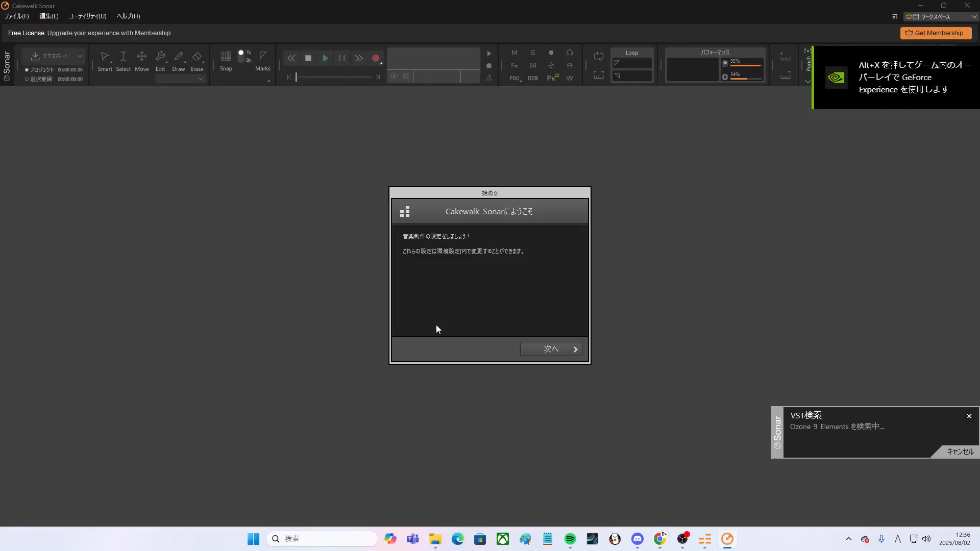Set loop points to selection
The width and height of the screenshot is (980, 551).
pos(599,75)
